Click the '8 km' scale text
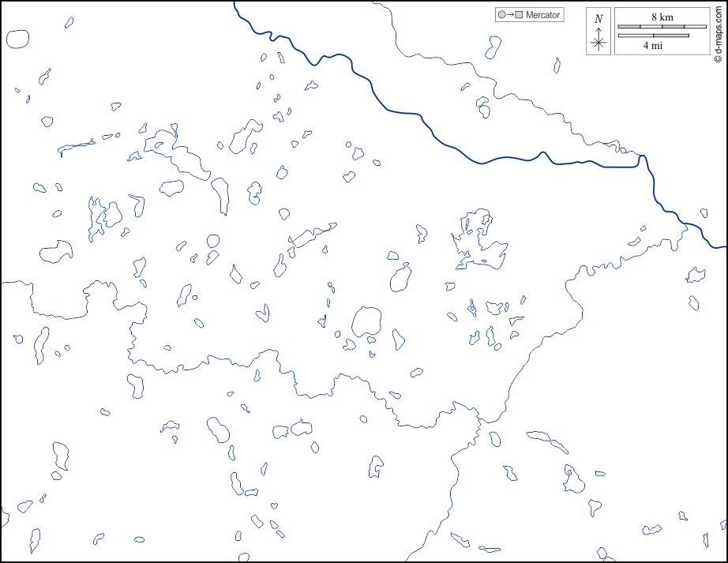This screenshot has width=728, height=563. (x=662, y=17)
